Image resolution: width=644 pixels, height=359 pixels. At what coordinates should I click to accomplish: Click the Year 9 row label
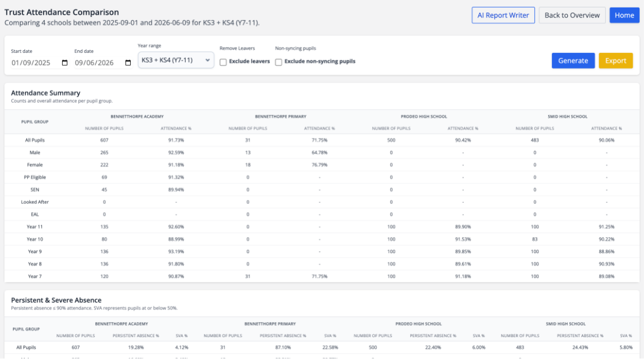tap(35, 252)
